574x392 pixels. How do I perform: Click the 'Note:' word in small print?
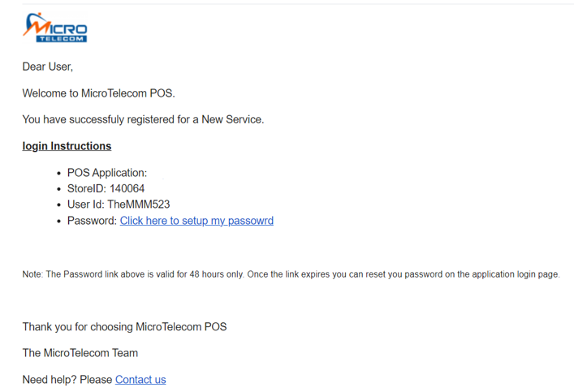coord(33,274)
